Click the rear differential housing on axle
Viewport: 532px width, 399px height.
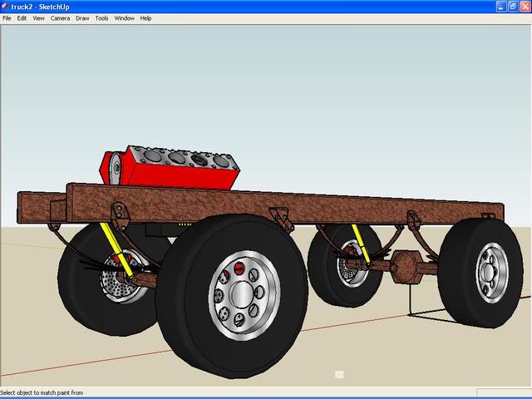click(407, 267)
